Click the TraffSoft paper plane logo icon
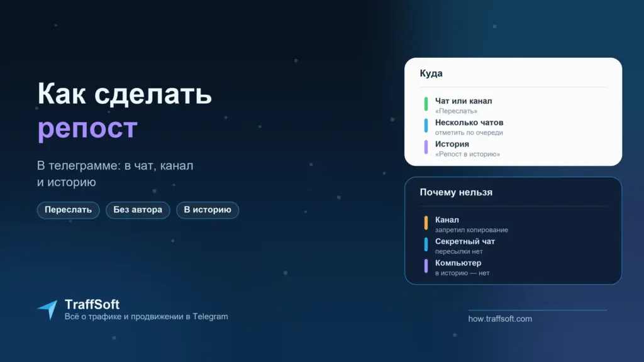The height and width of the screenshot is (362, 644). pyautogui.click(x=48, y=310)
